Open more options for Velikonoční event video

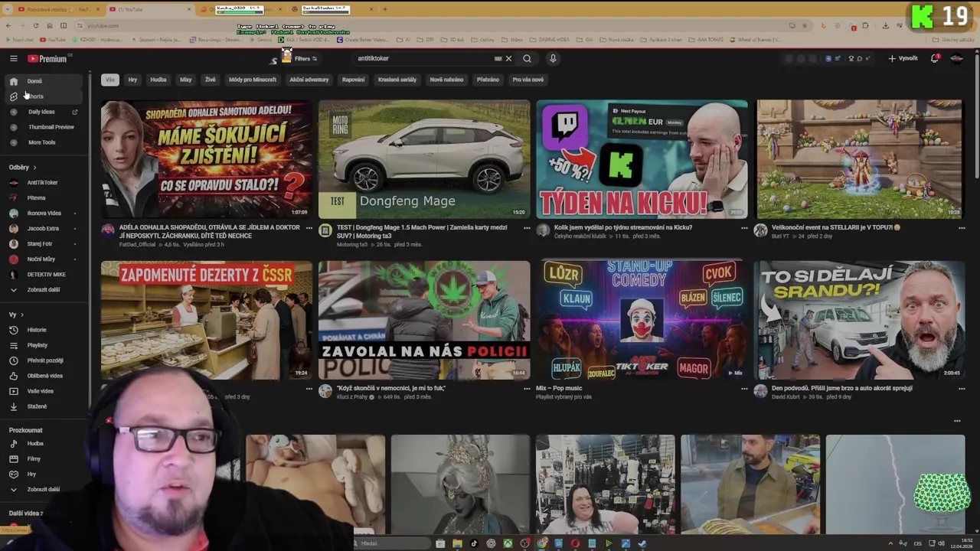click(962, 228)
